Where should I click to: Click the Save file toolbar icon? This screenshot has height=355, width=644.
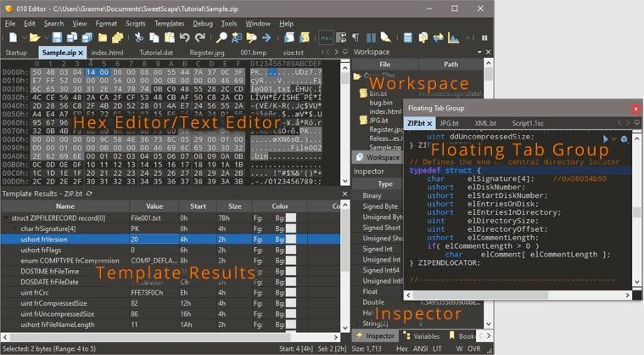click(57, 38)
